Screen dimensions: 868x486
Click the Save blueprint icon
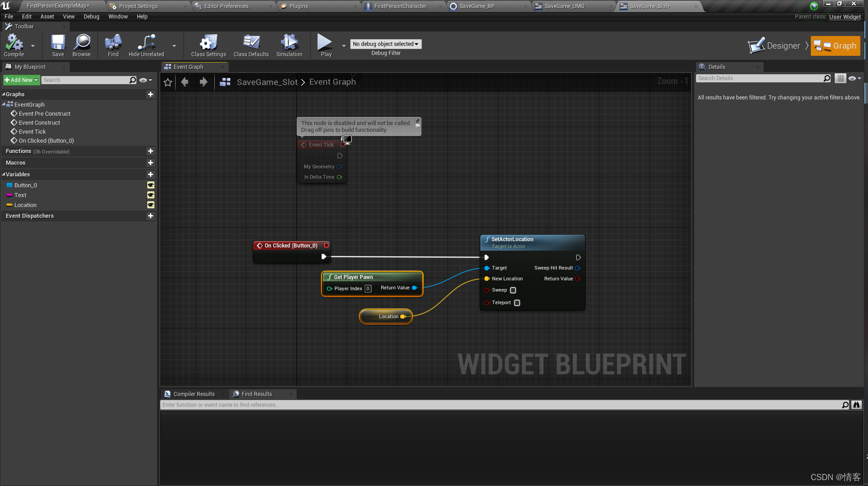(x=58, y=44)
